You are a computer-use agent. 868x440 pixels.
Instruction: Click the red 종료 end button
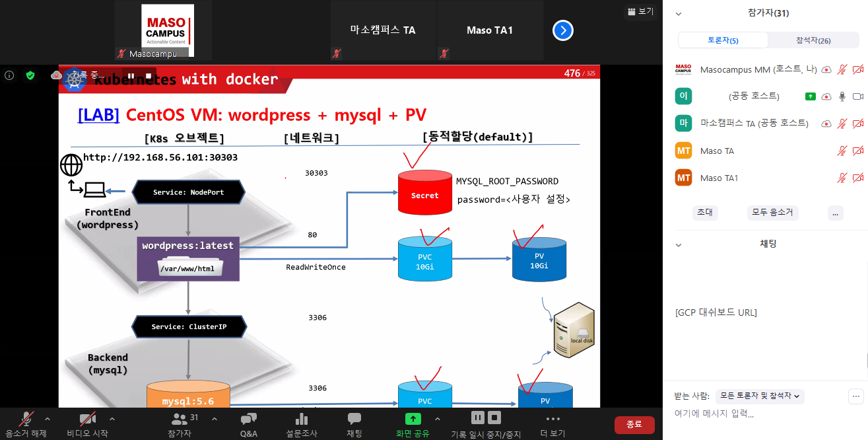tap(634, 425)
